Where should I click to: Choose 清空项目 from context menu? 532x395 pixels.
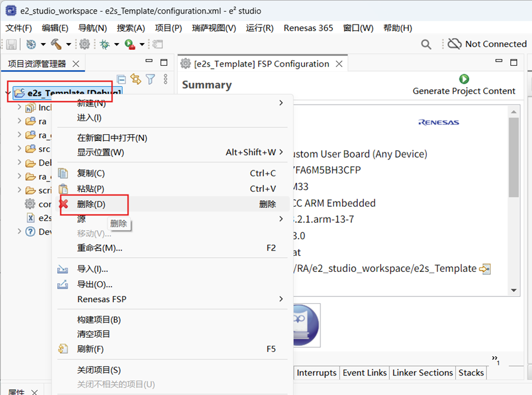[172, 334]
